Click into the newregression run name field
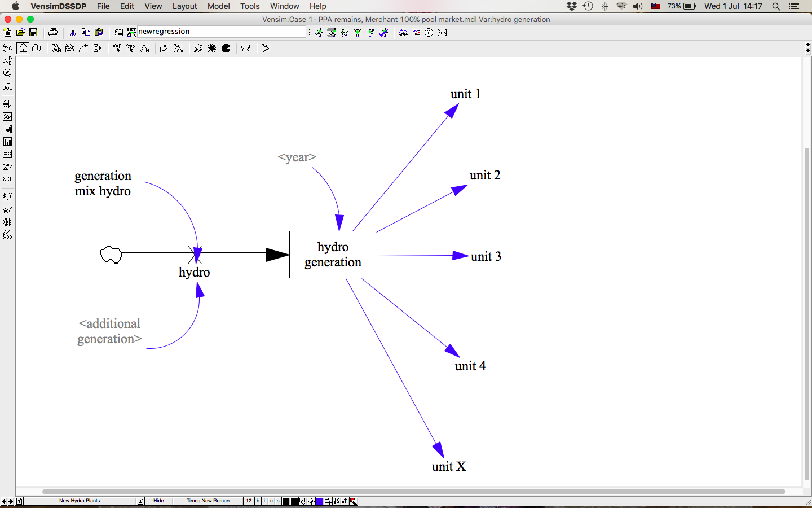 pyautogui.click(x=221, y=32)
